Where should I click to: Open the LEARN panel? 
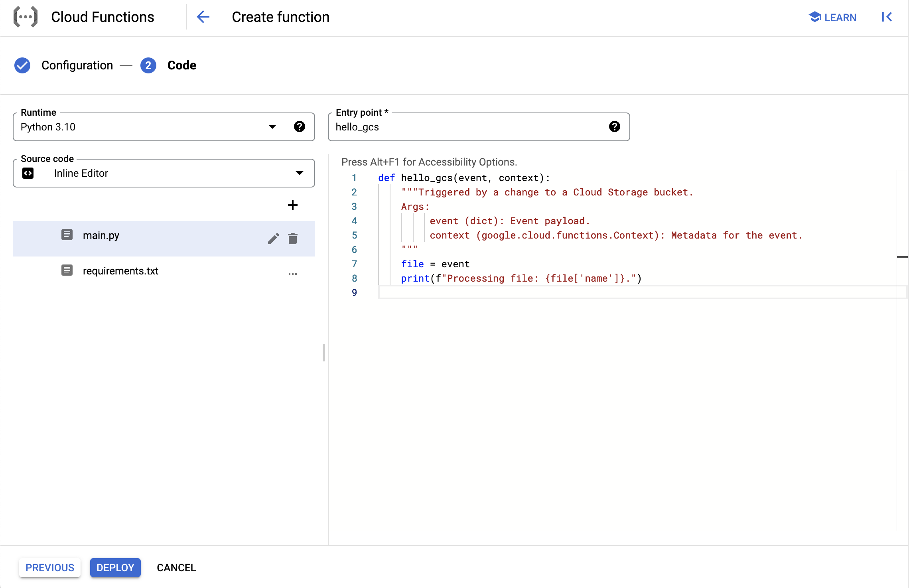(832, 17)
